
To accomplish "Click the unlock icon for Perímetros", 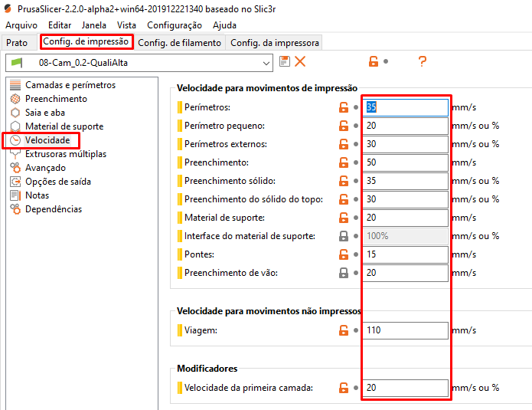I will [x=344, y=107].
